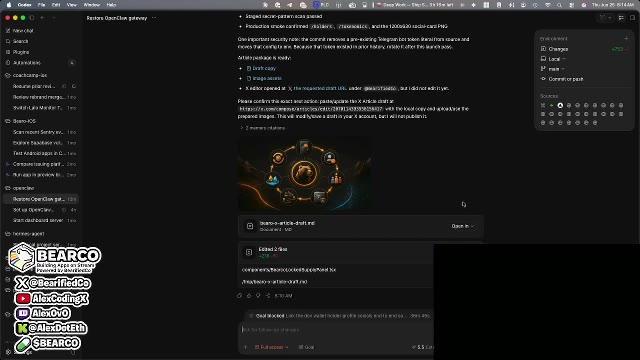Select the 'Restore OpenClaw gat...' chat
The image size is (640, 360).
[41, 199]
